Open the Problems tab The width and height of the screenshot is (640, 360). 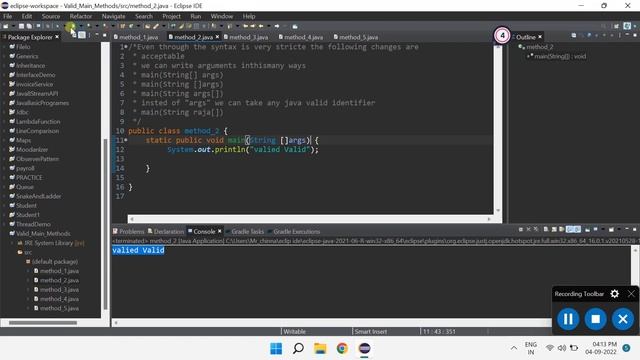pos(129,231)
